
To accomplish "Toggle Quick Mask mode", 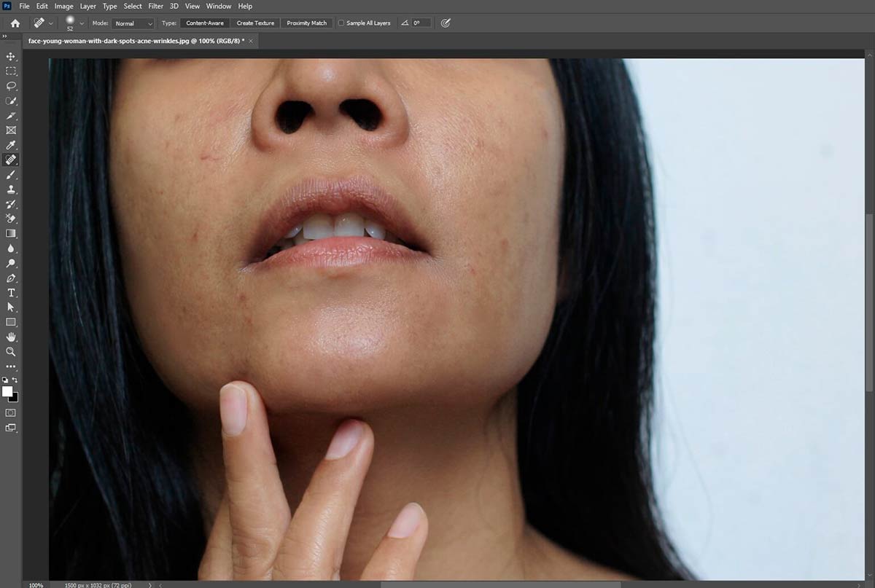I will [x=11, y=412].
